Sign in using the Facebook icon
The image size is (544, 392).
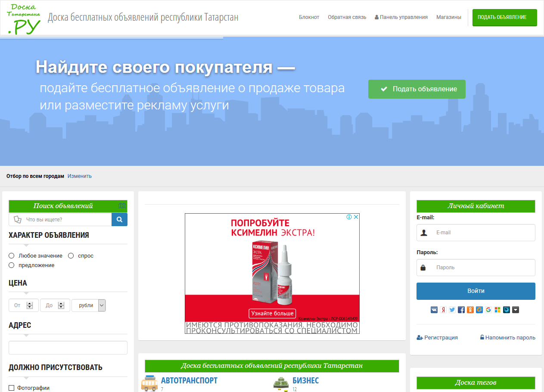pos(461,310)
